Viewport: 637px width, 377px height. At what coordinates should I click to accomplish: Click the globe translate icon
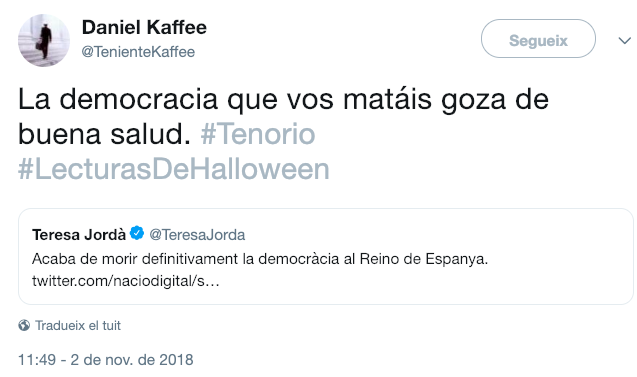[24, 325]
